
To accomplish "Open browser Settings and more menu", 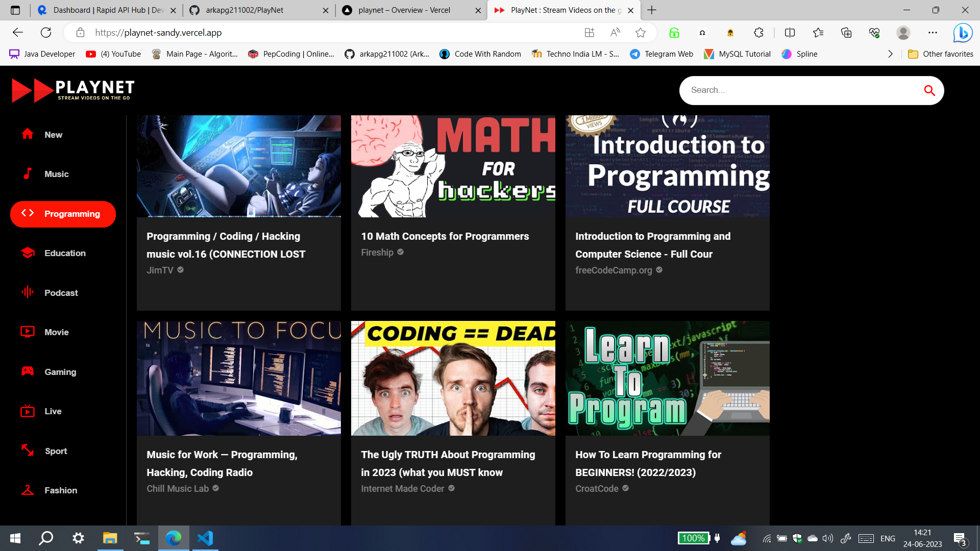I will (933, 33).
